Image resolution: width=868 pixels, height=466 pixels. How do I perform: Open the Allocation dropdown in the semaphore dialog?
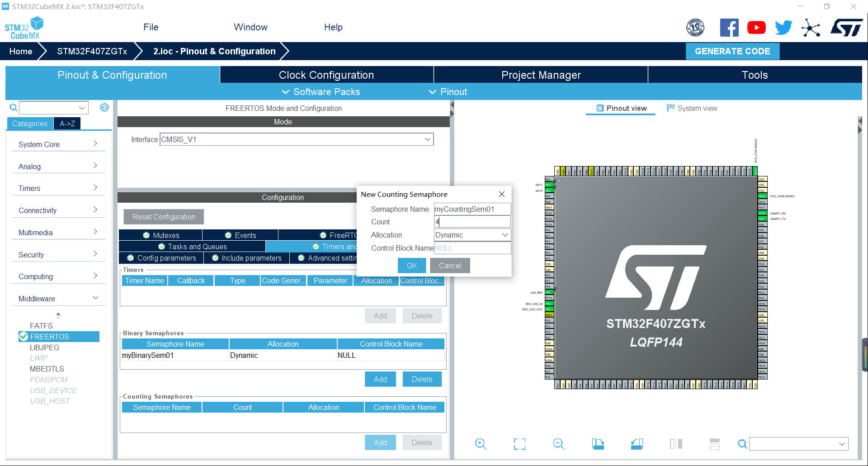pos(505,235)
